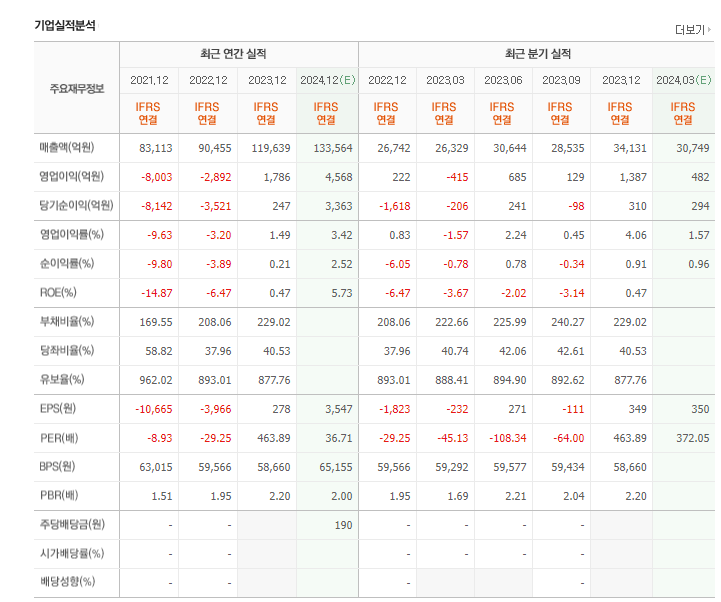Click the dividend per share value 190

[x=343, y=525]
